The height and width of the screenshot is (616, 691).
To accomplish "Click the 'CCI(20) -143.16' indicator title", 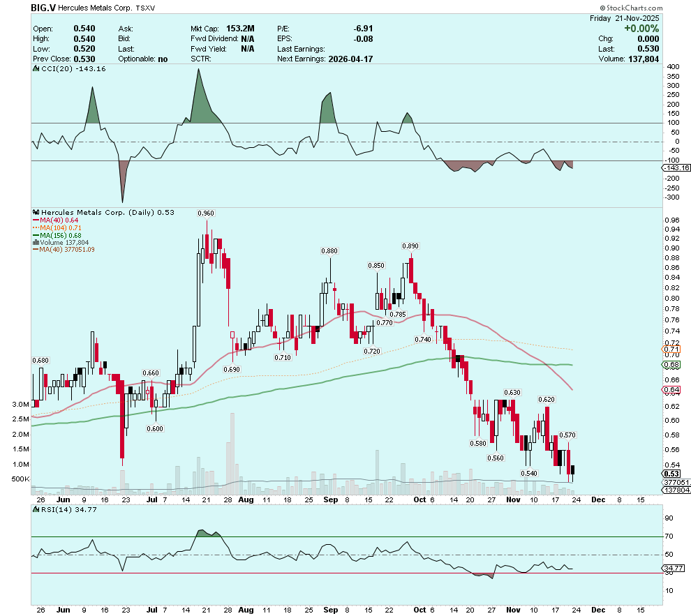I will (73, 68).
